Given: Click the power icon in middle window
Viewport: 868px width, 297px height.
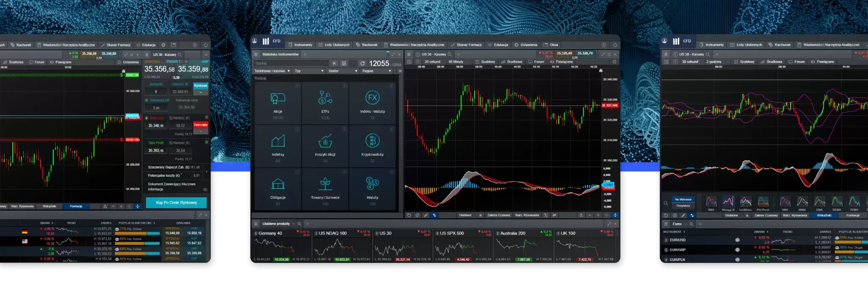Looking at the screenshot, I should click(x=615, y=45).
